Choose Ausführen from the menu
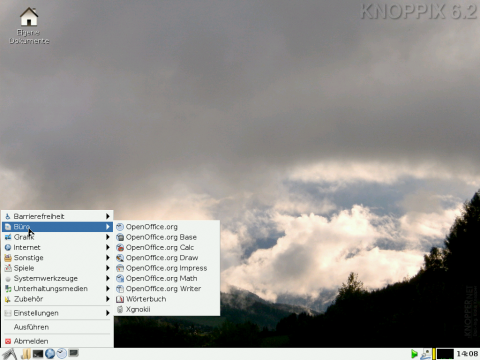 click(57, 327)
